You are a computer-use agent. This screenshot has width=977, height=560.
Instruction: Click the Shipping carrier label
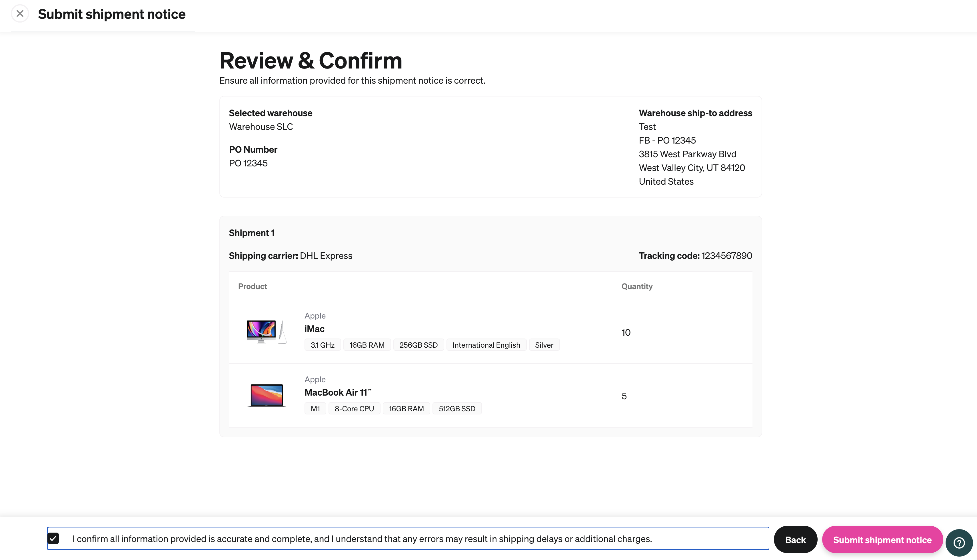click(x=263, y=256)
